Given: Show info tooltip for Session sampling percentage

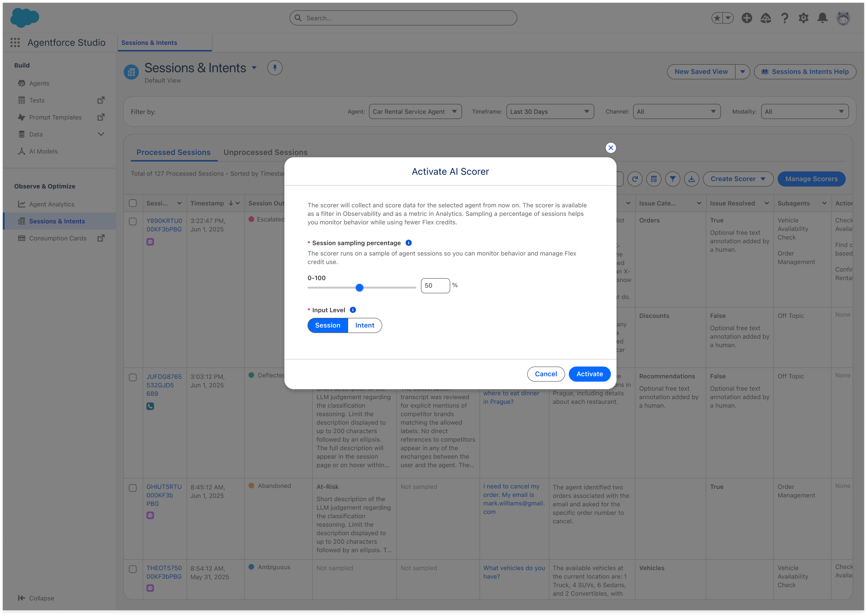Looking at the screenshot, I should click(409, 243).
